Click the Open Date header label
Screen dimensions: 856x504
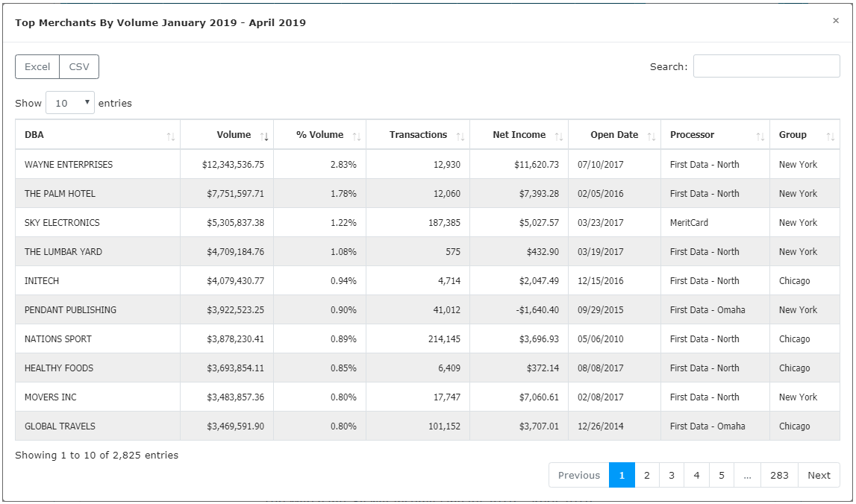point(614,135)
